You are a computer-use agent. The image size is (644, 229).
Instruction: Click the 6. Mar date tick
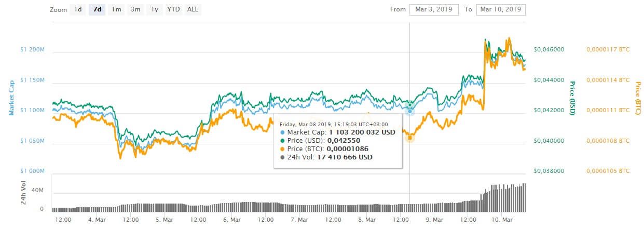(231, 220)
